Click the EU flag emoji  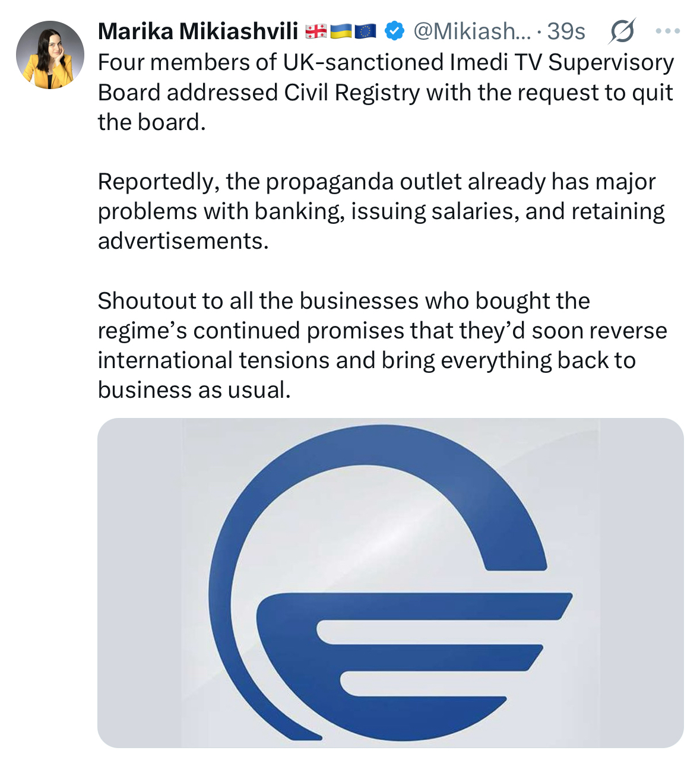coord(365,31)
